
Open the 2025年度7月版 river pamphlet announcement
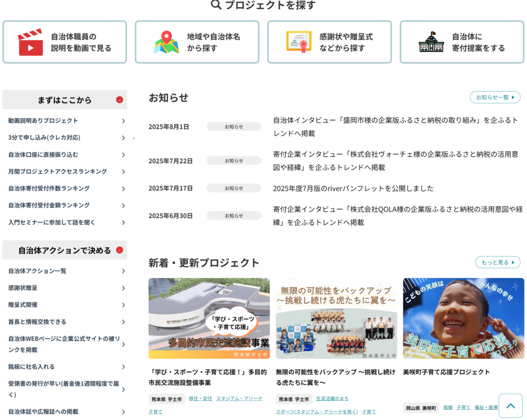[353, 188]
